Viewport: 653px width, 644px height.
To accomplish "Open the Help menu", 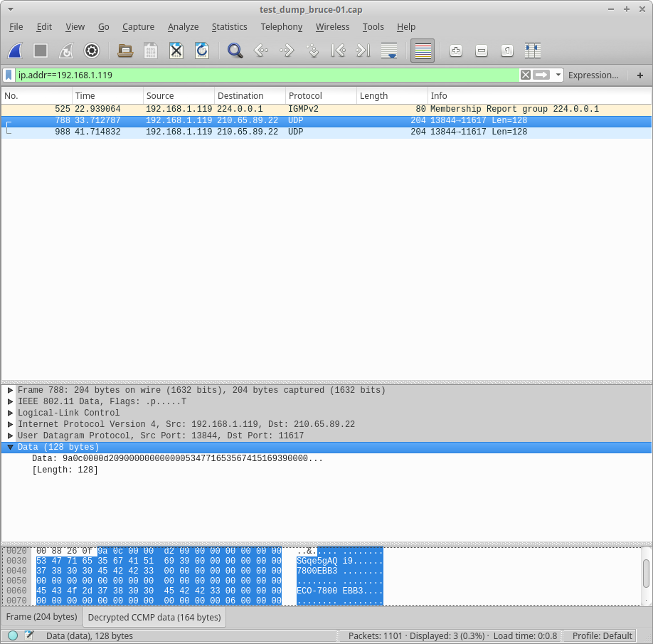I will click(406, 26).
